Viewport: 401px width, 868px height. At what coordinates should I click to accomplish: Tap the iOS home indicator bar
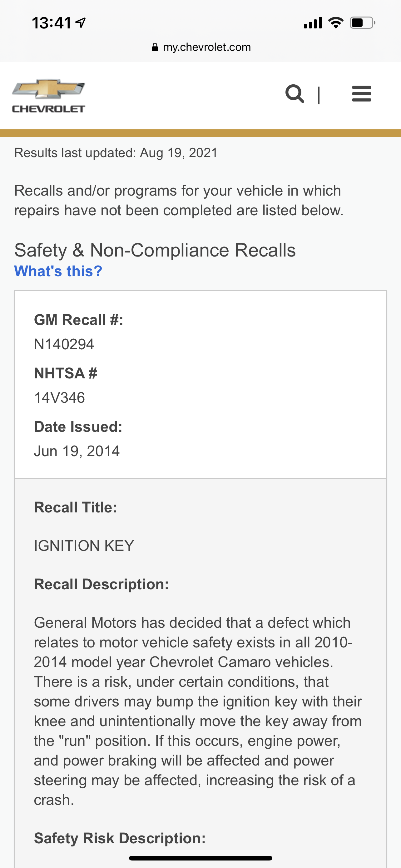(200, 858)
